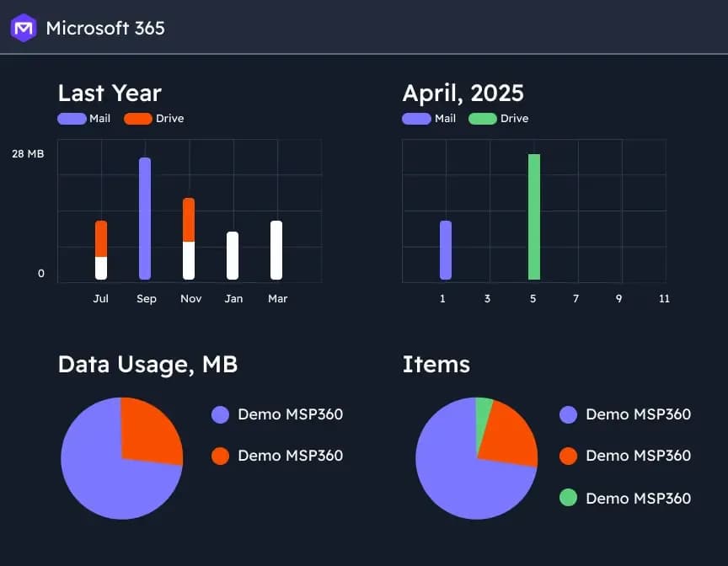Select the April, 2025 chart heading
728x566 pixels.
tap(463, 93)
